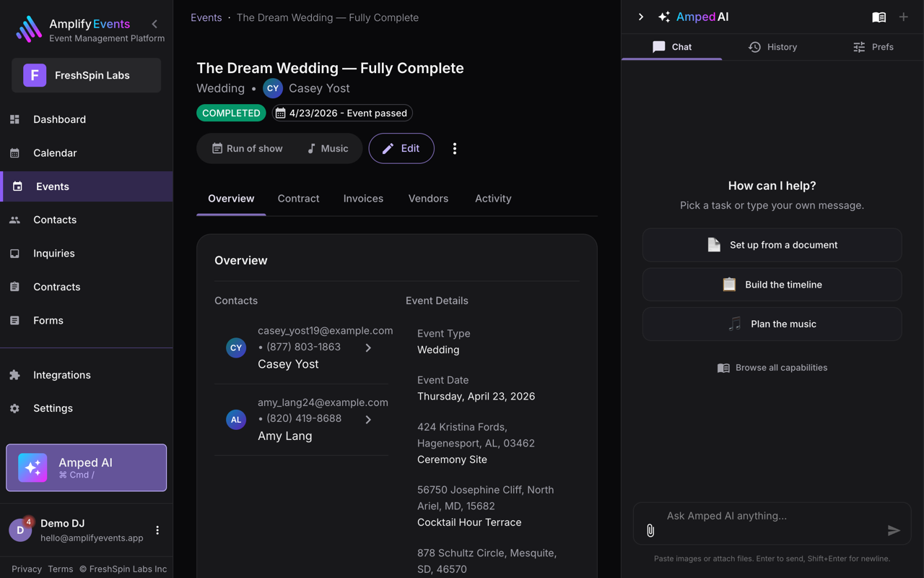924x578 pixels.
Task: Expand Casey Yost contact with chevron
Action: (x=368, y=348)
